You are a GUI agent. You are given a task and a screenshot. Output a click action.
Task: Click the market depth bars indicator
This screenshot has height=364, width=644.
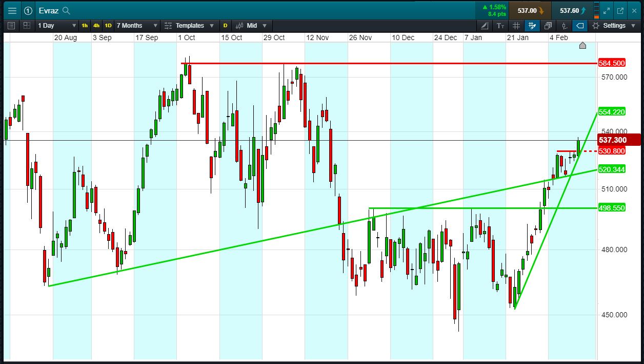point(596,10)
